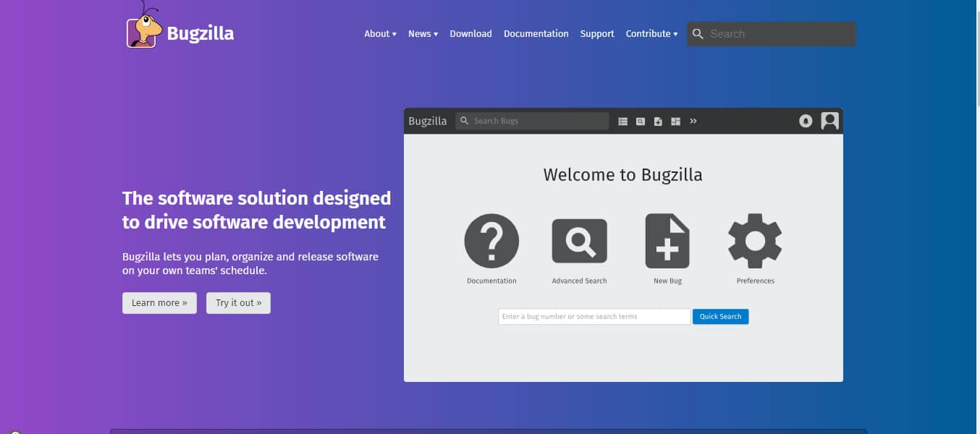Click the large Advanced Search icon

pos(579,241)
